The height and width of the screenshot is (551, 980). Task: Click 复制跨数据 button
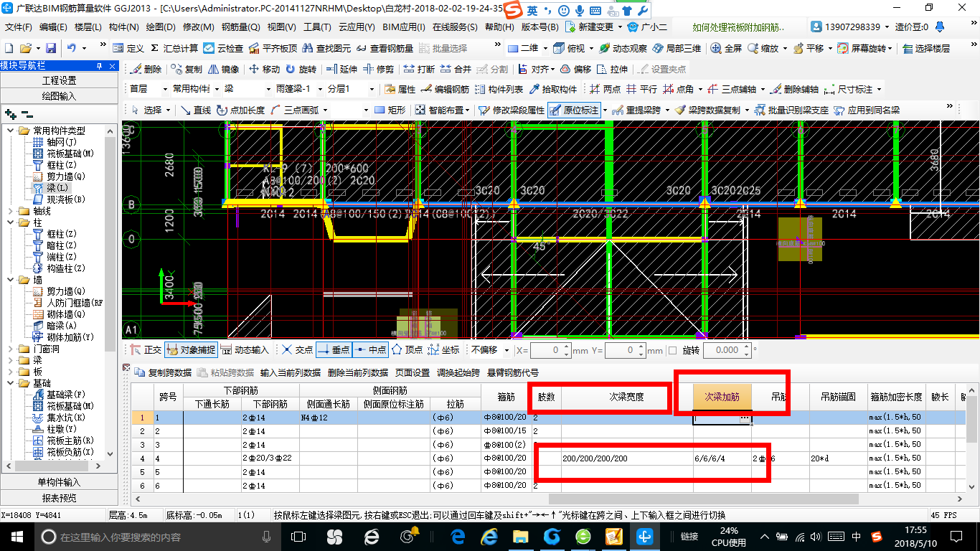click(x=164, y=372)
